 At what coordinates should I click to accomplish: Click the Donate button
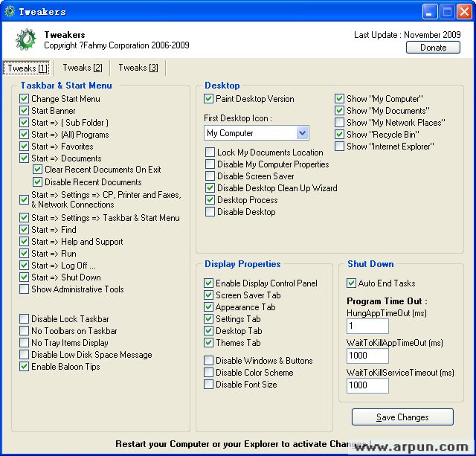tap(433, 48)
